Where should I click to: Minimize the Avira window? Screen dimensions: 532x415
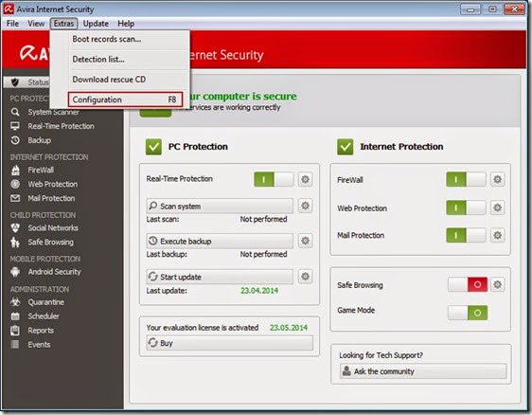[x=470, y=9]
